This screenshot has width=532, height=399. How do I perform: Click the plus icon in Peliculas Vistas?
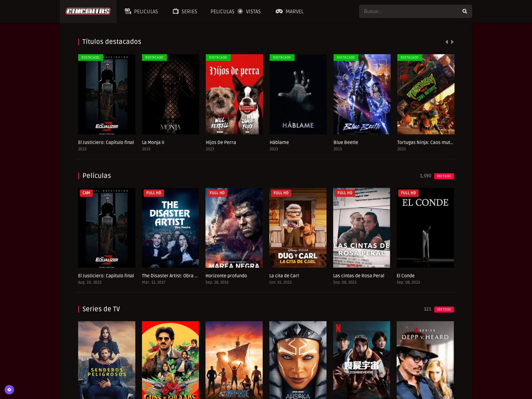[x=240, y=11]
